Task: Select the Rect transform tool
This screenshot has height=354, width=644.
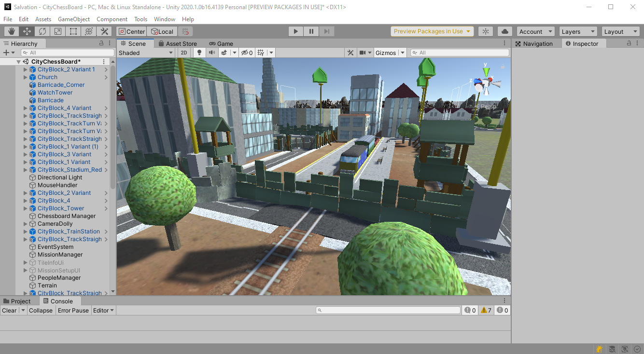Action: (x=73, y=31)
